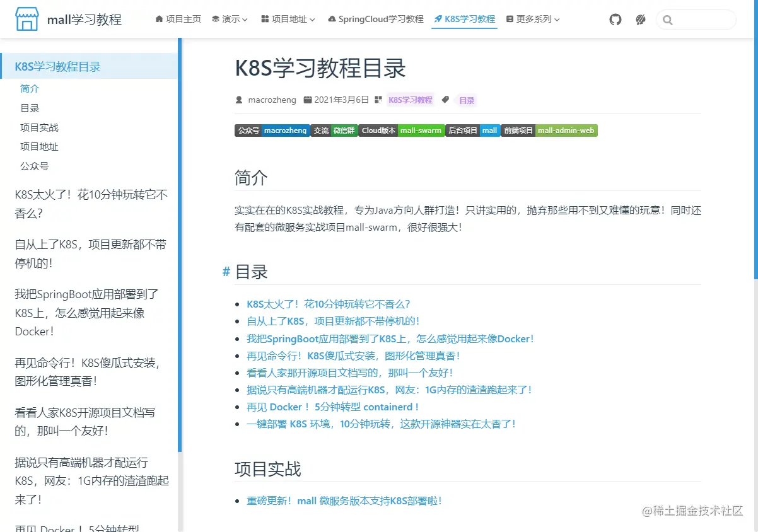758x532 pixels.
Task: Click the category icon before K8S学习教程 tag
Action: tap(378, 100)
